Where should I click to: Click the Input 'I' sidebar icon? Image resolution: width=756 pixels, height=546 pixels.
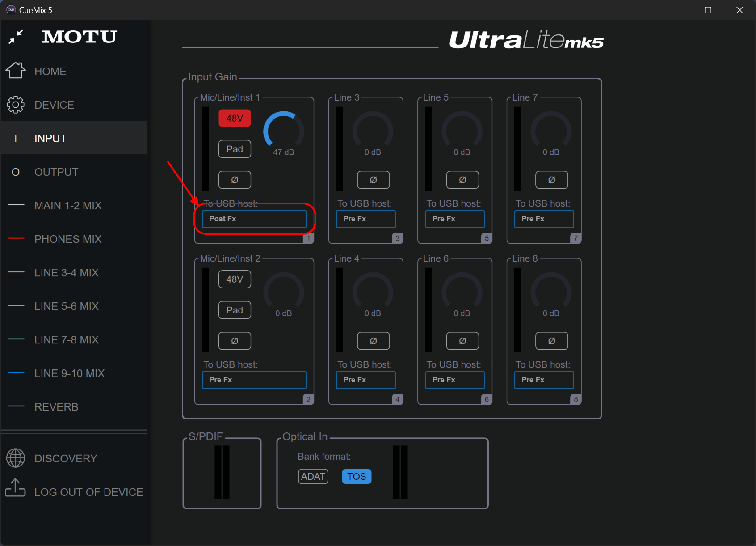pos(16,139)
